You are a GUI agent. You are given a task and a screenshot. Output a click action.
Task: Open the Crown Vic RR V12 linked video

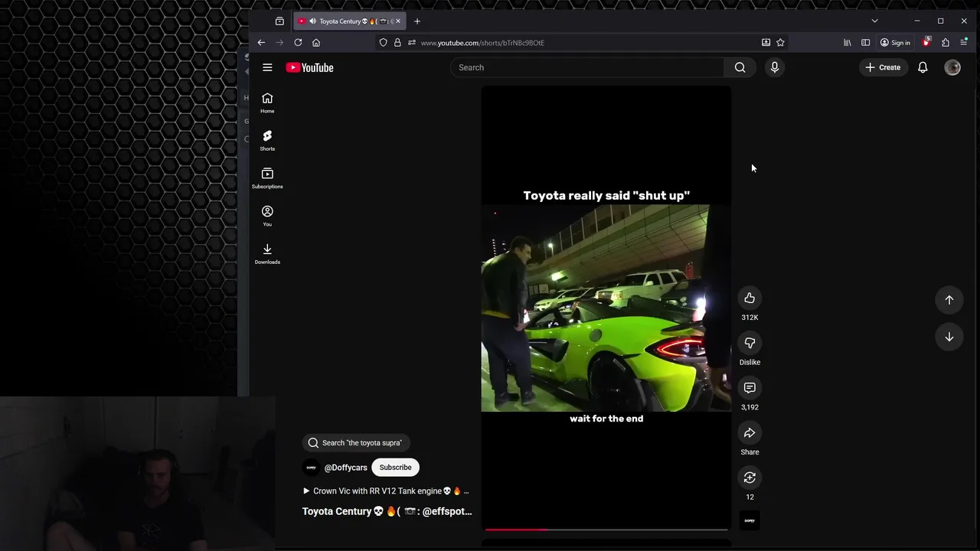pyautogui.click(x=387, y=491)
